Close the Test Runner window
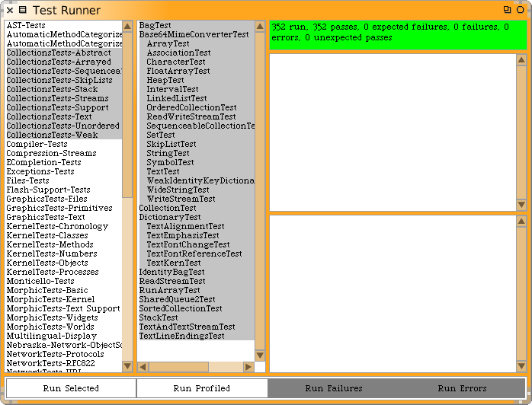 [8, 10]
